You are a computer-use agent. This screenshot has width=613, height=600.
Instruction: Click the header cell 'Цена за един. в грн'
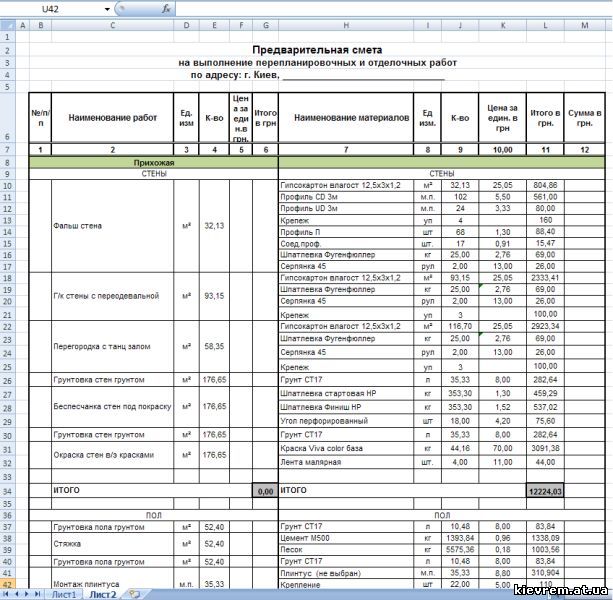(x=503, y=118)
